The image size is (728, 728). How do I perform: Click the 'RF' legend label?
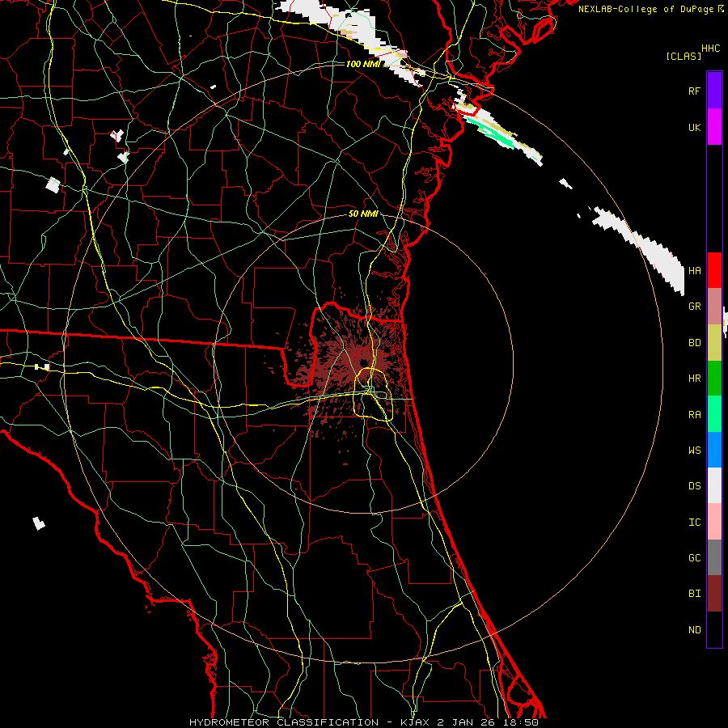pyautogui.click(x=694, y=91)
